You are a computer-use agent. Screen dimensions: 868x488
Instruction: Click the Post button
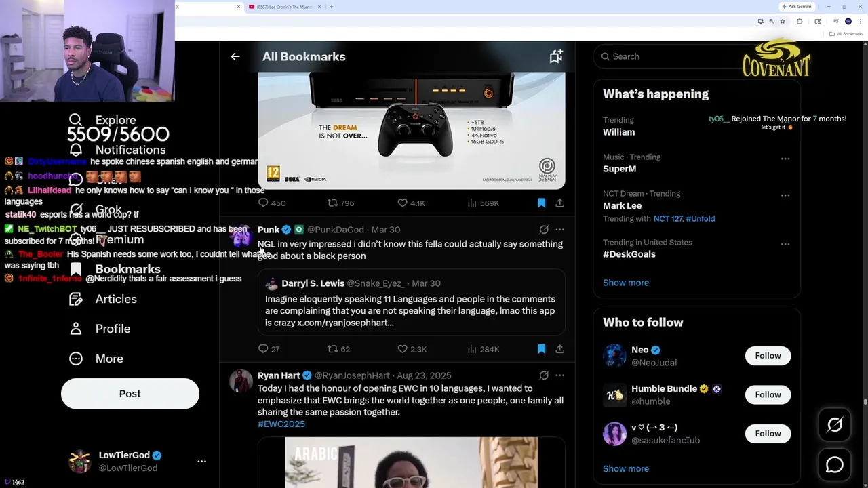click(x=130, y=394)
